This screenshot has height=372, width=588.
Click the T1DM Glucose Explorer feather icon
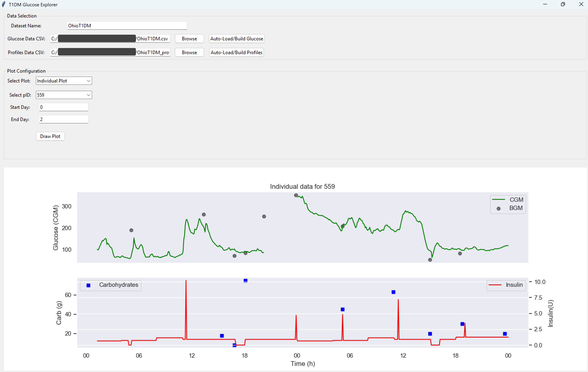point(3,4)
